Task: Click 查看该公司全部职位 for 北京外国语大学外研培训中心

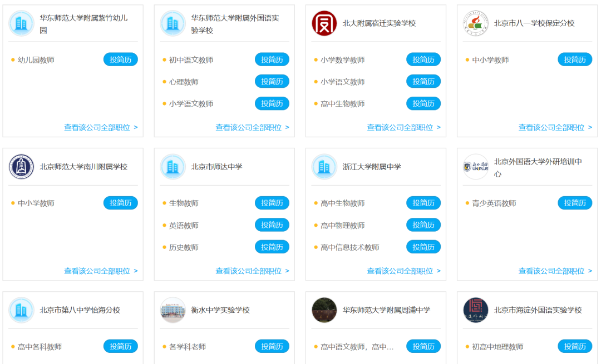Action: click(555, 271)
